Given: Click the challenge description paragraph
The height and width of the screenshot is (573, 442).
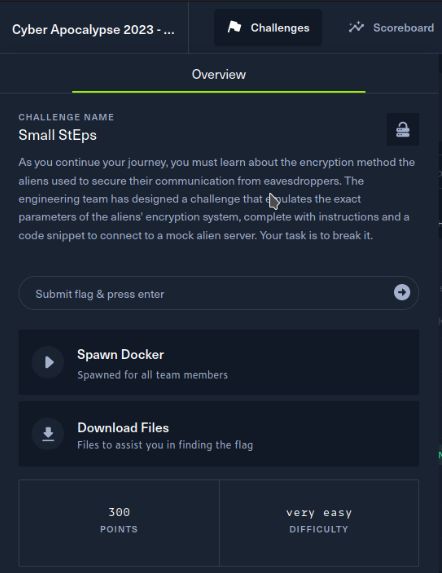Looking at the screenshot, I should [x=217, y=199].
